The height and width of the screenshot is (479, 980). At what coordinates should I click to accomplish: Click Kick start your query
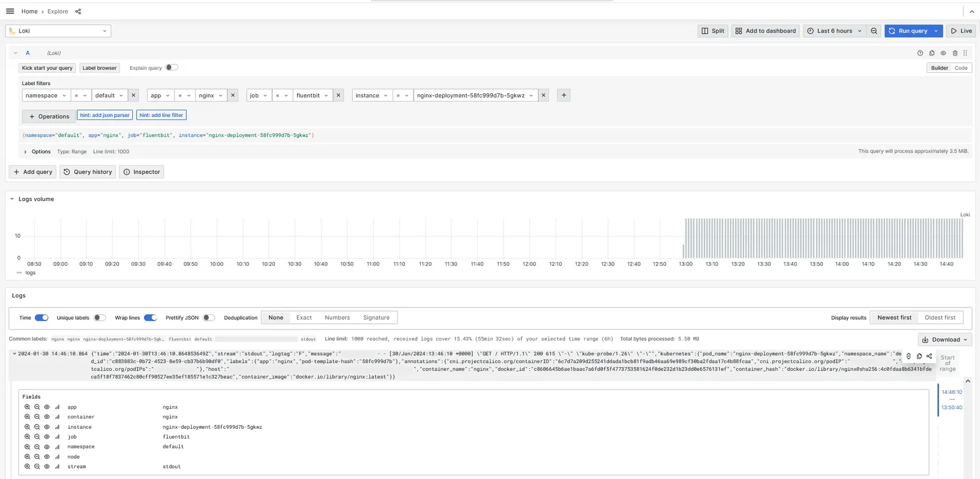[x=47, y=68]
